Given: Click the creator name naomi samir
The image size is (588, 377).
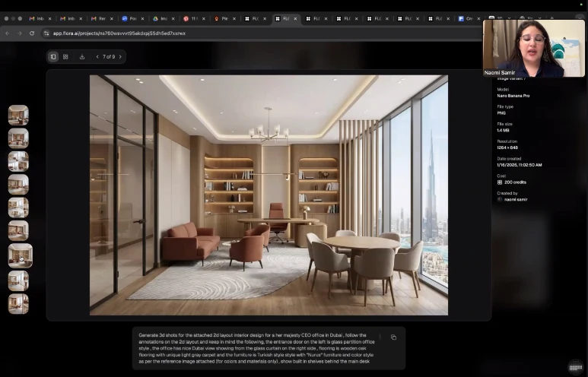Looking at the screenshot, I should pos(515,199).
